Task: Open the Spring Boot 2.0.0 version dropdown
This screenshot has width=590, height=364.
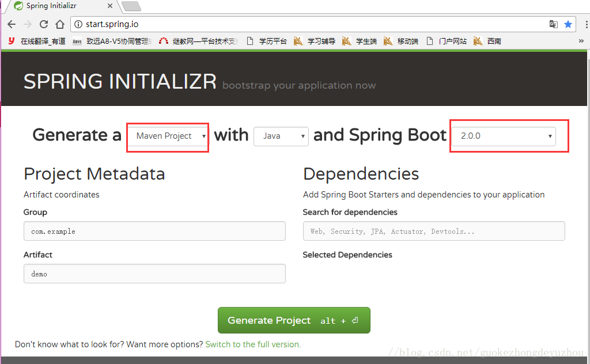Action: [504, 136]
